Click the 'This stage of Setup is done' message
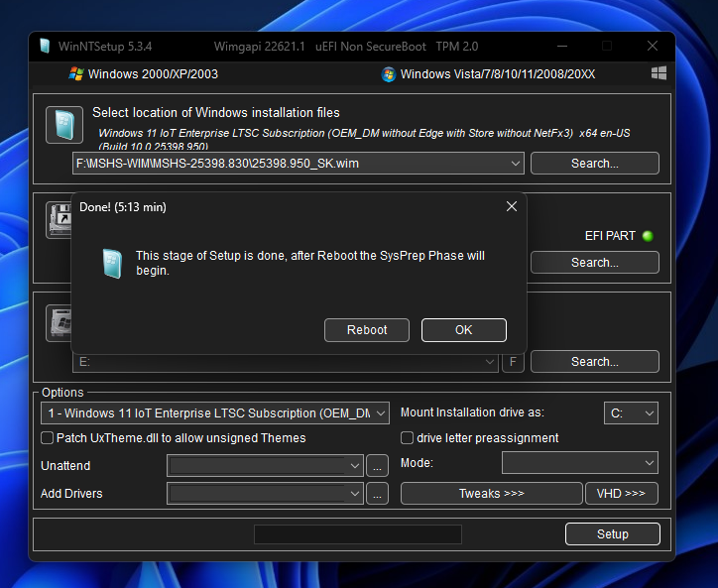718x588 pixels. point(310,263)
